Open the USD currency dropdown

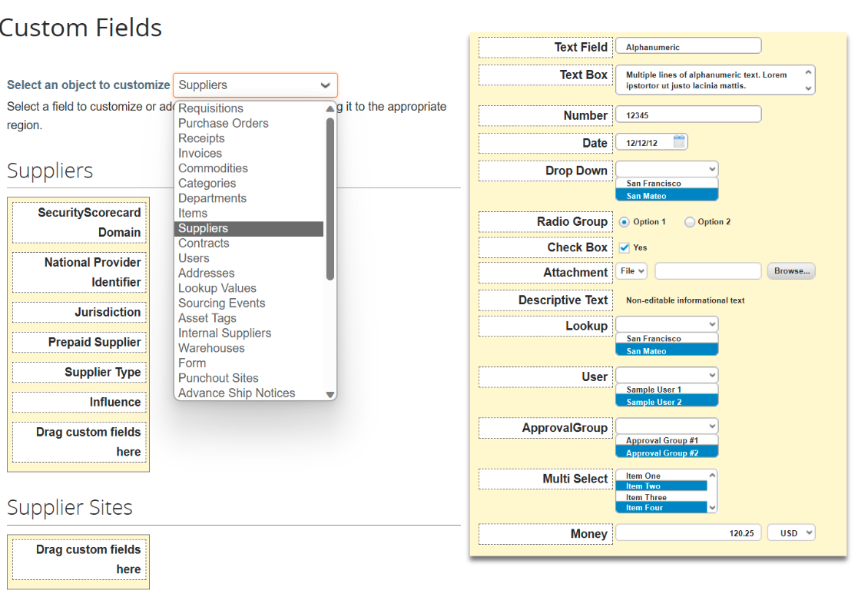pyautogui.click(x=791, y=532)
